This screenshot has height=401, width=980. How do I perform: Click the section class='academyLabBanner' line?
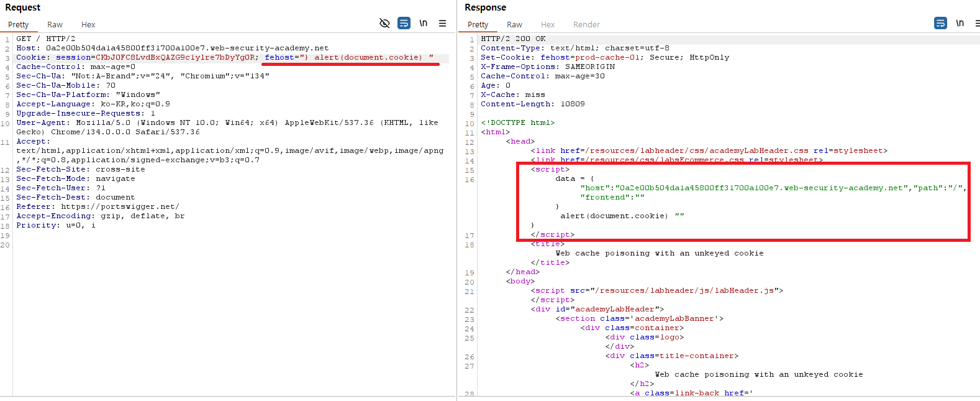click(640, 318)
